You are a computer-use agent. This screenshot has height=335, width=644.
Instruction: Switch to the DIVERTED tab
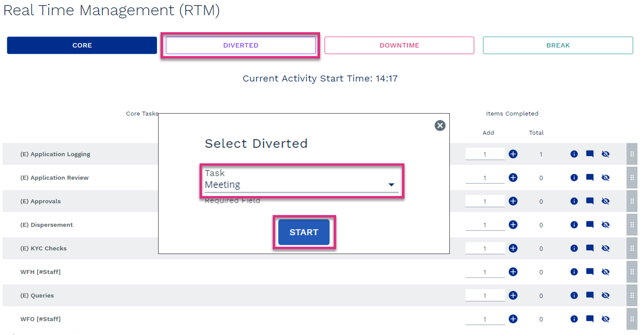pos(241,45)
